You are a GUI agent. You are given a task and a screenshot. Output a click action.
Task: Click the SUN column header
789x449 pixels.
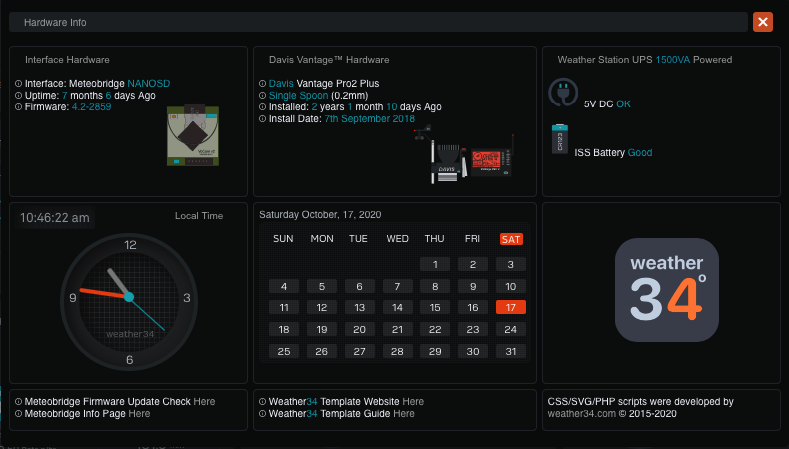click(x=283, y=239)
